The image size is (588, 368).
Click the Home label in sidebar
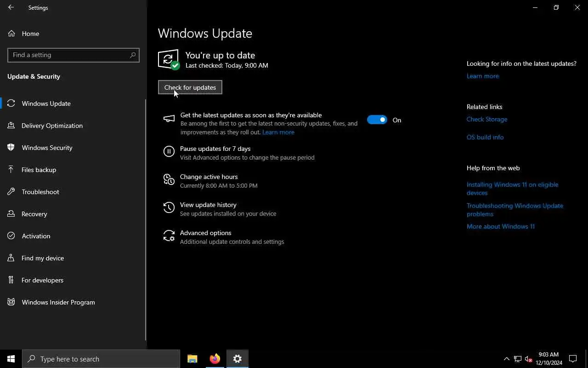point(30,34)
